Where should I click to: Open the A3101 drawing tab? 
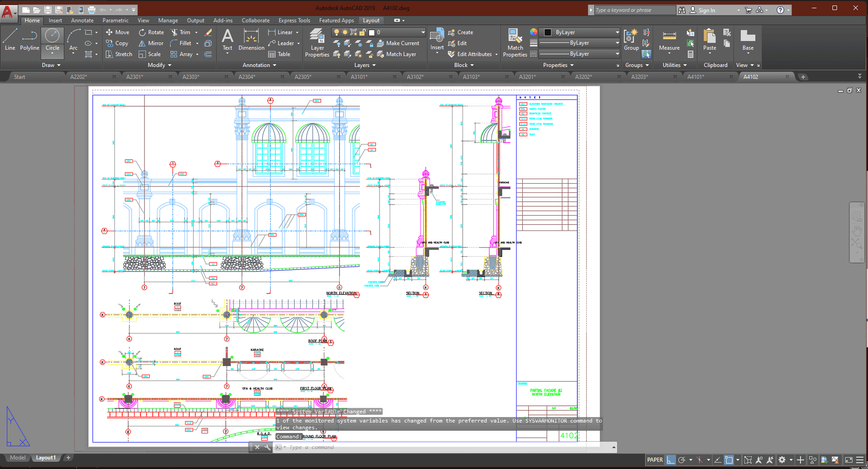click(x=359, y=76)
